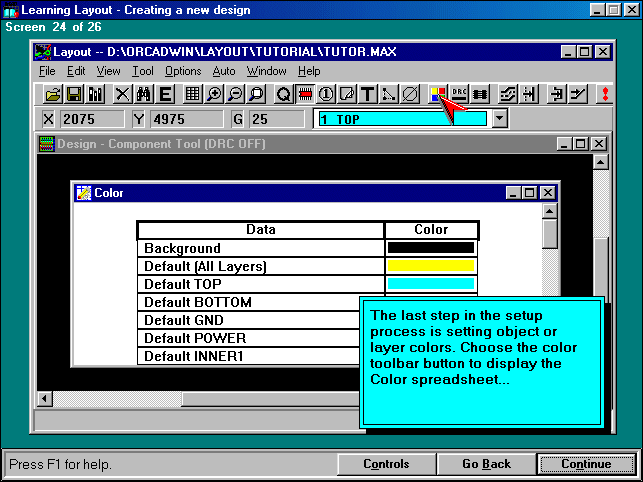Click the black Background color swatch
This screenshot has height=482, width=643.
click(431, 248)
